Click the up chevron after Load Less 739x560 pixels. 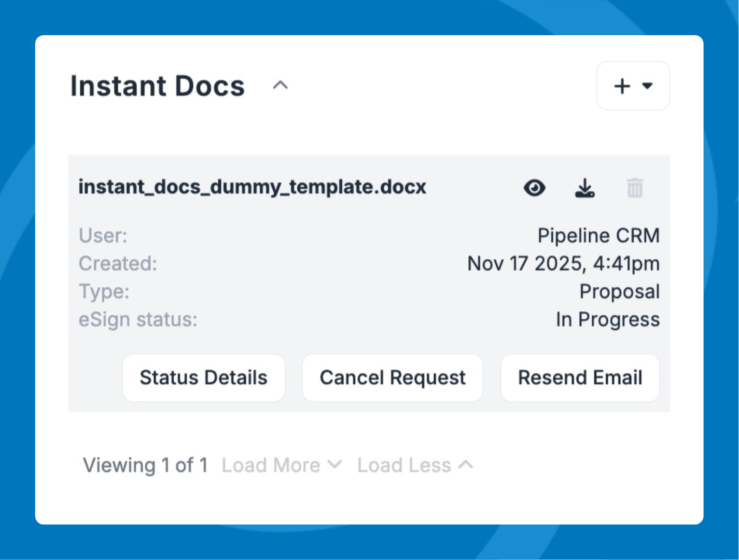tap(466, 465)
